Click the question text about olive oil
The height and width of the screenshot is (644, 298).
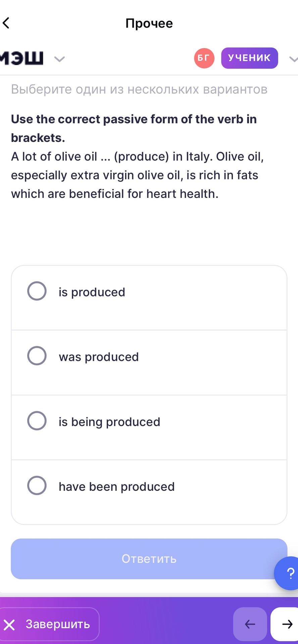138,175
